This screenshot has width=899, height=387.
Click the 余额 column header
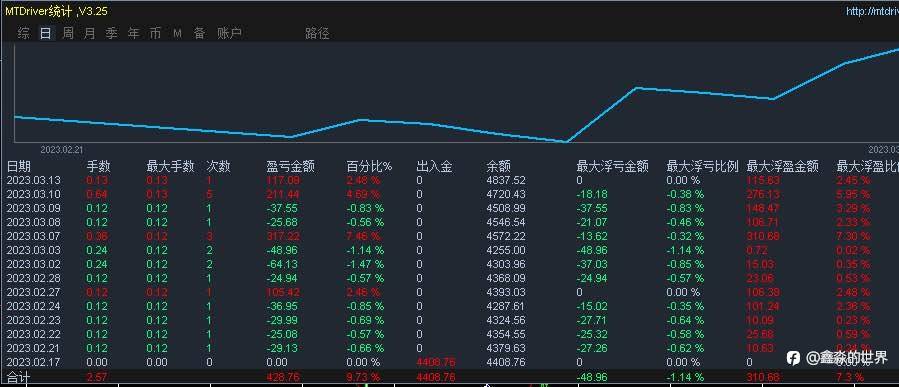click(498, 167)
